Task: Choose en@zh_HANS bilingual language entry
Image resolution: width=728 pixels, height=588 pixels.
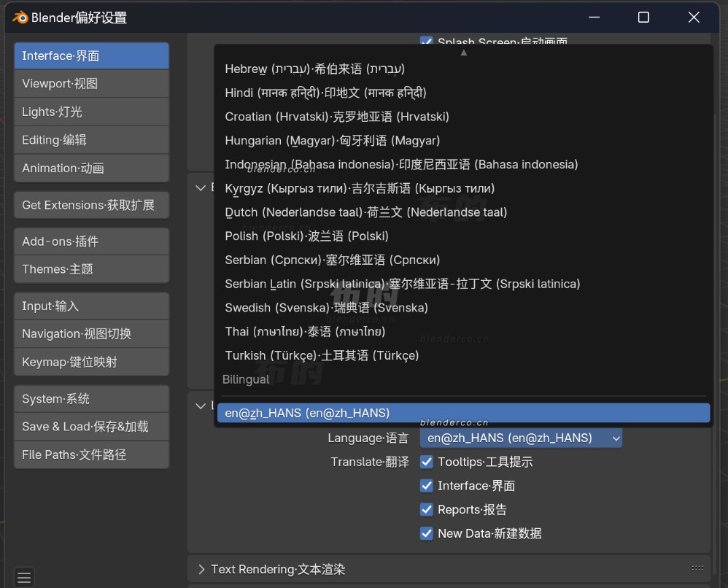Action: point(463,413)
